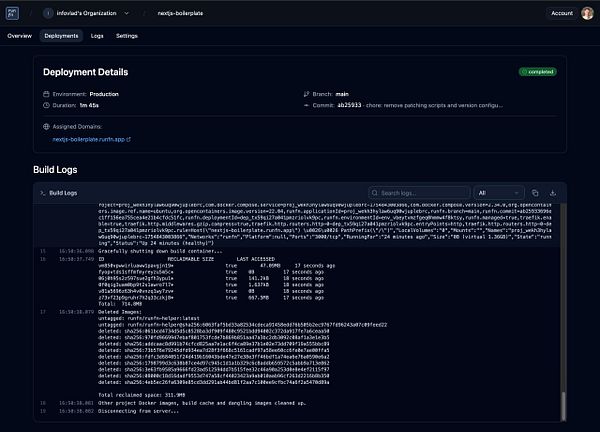Click the commit message text
This screenshot has width=600, height=432.
click(x=434, y=105)
